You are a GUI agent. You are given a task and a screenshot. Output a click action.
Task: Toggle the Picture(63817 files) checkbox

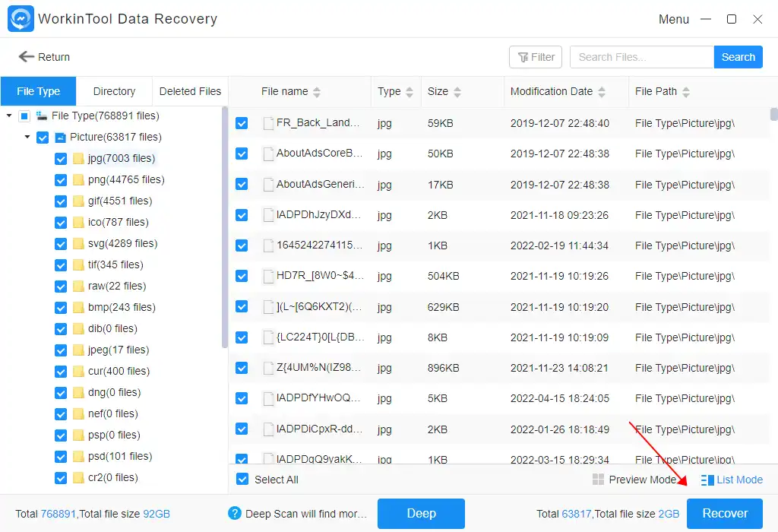[x=43, y=138]
